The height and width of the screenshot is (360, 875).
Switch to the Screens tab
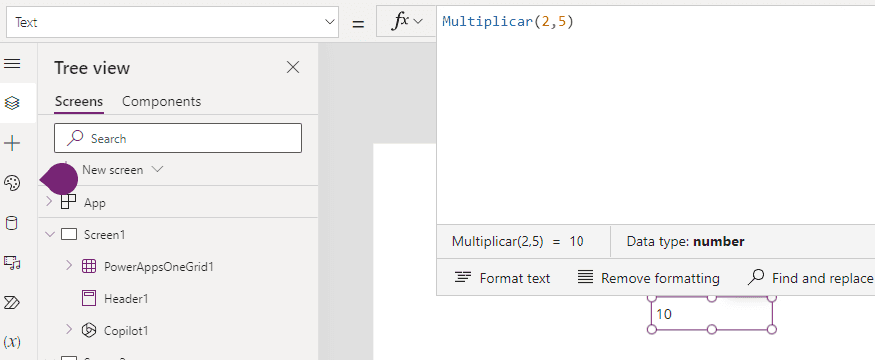79,102
